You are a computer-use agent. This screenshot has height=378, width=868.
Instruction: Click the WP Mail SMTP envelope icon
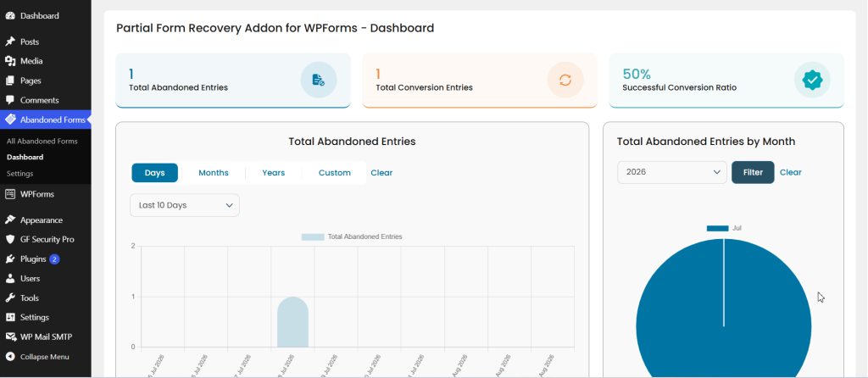point(10,336)
